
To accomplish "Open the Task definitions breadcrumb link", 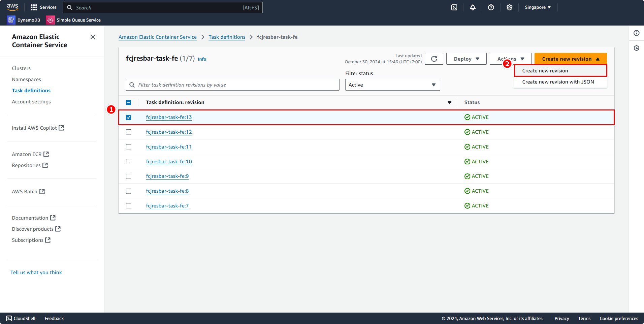I will point(227,37).
